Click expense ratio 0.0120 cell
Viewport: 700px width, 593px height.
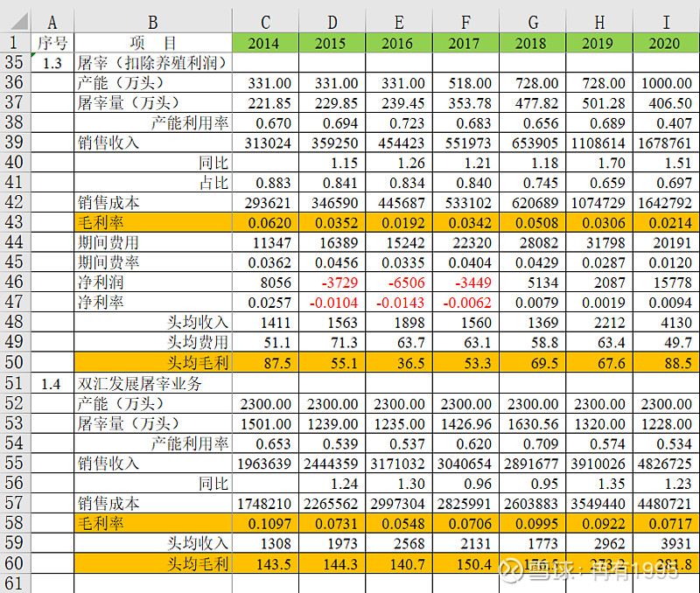666,262
